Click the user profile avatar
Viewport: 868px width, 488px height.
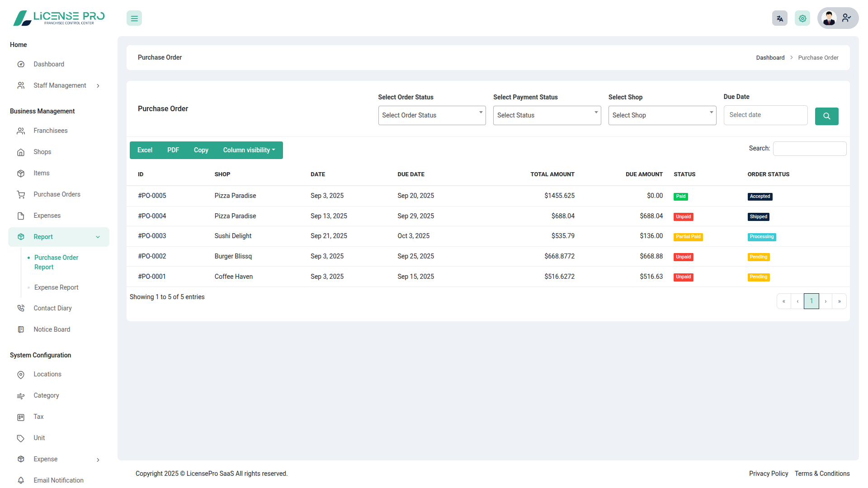[829, 19]
